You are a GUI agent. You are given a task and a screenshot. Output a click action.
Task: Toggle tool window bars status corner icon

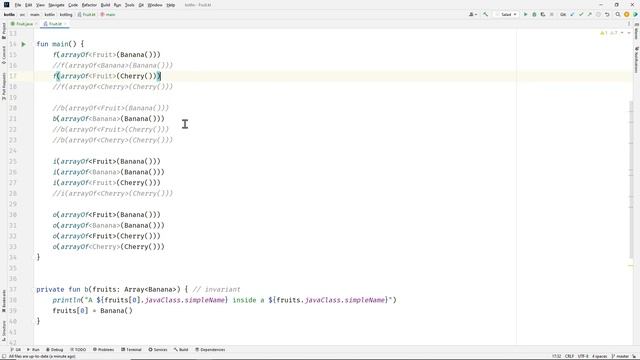pos(4,356)
